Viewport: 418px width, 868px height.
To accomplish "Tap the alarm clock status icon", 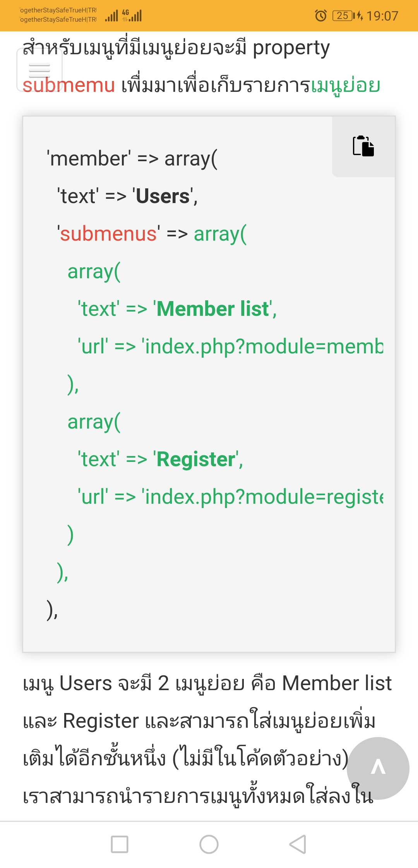I will coord(321,15).
